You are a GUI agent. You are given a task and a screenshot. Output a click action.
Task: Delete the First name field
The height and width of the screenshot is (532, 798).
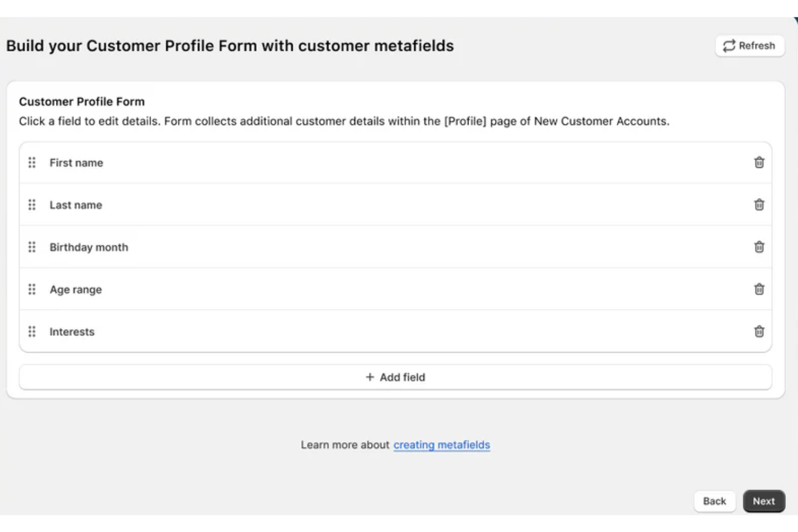(759, 162)
